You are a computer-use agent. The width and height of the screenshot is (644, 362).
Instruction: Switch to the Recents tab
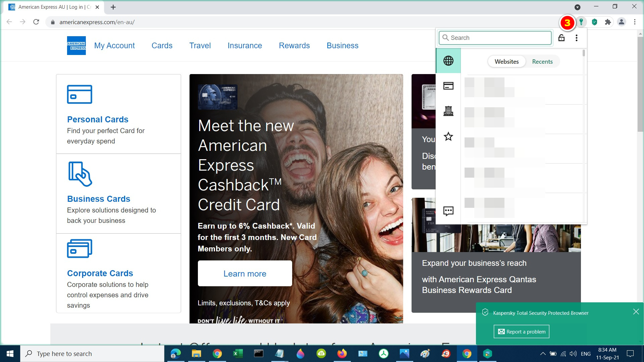pos(542,62)
